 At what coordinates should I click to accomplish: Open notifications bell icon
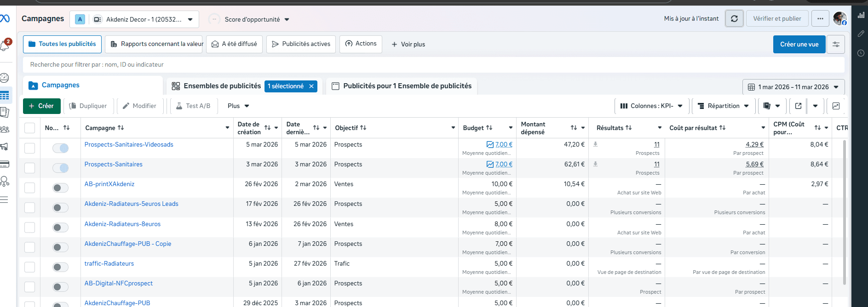tap(5, 45)
